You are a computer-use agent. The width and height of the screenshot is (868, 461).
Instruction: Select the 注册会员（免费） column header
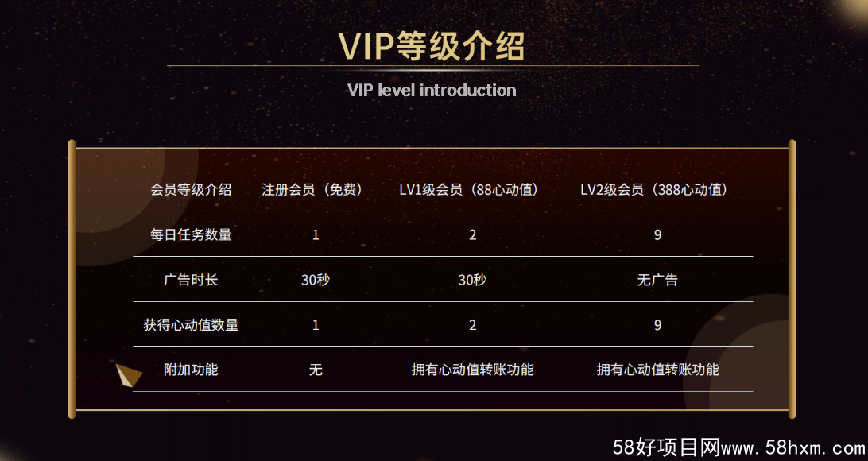pyautogui.click(x=315, y=190)
